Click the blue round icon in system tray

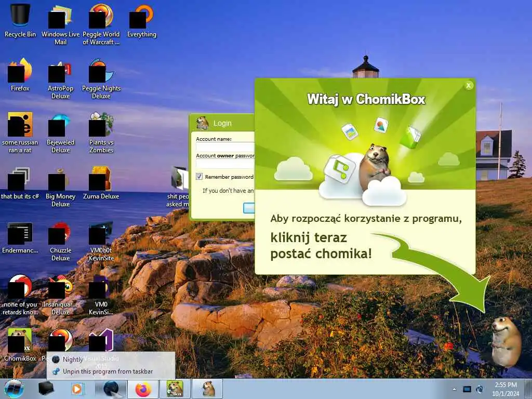tap(480, 389)
